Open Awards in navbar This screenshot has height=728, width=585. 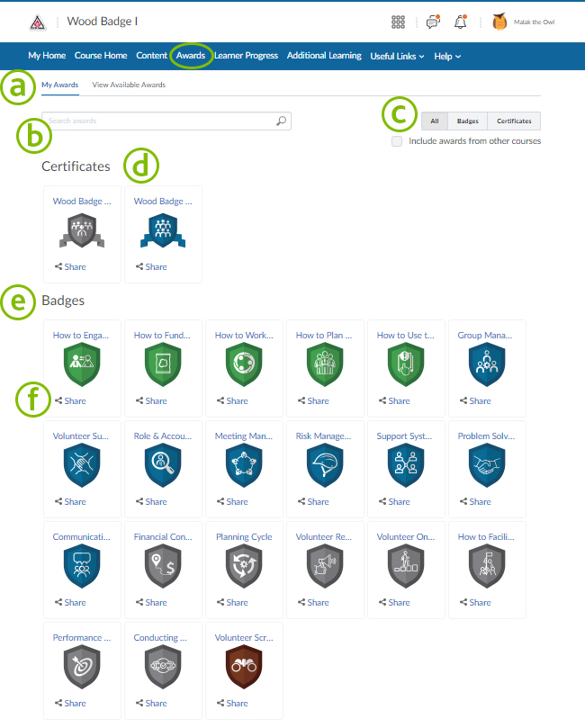pyautogui.click(x=191, y=56)
